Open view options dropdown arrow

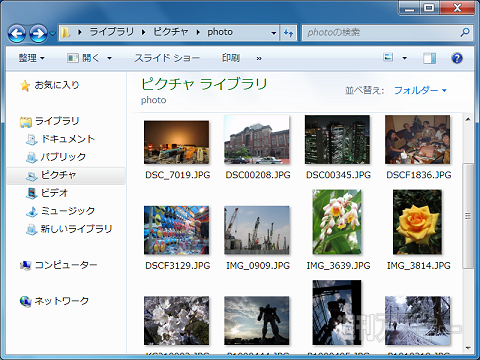(x=404, y=58)
